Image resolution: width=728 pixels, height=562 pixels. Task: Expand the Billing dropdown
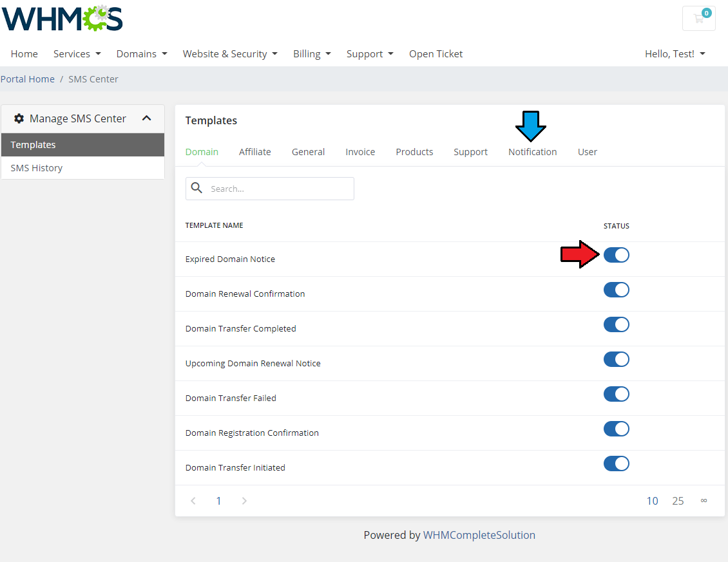tap(312, 54)
